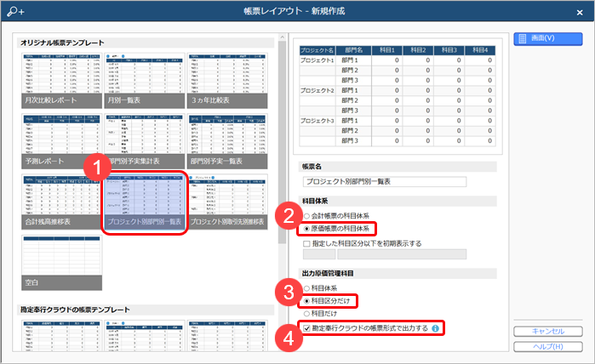This screenshot has height=364, width=595.
Task: Click the キャンセル button
Action: (x=548, y=332)
